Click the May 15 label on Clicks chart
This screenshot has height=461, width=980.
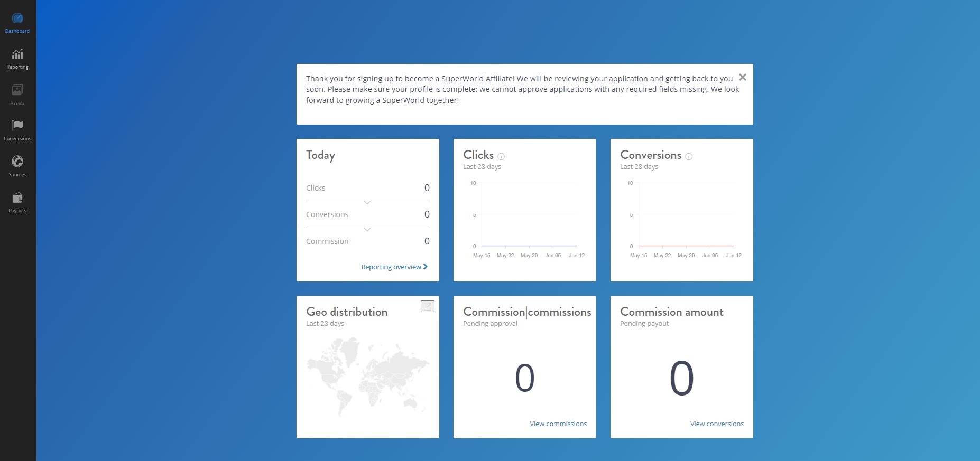point(482,256)
